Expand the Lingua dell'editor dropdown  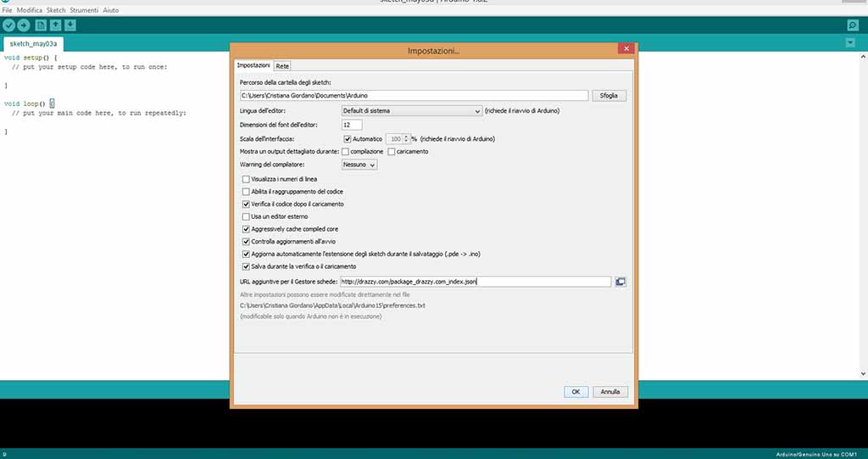pyautogui.click(x=411, y=111)
